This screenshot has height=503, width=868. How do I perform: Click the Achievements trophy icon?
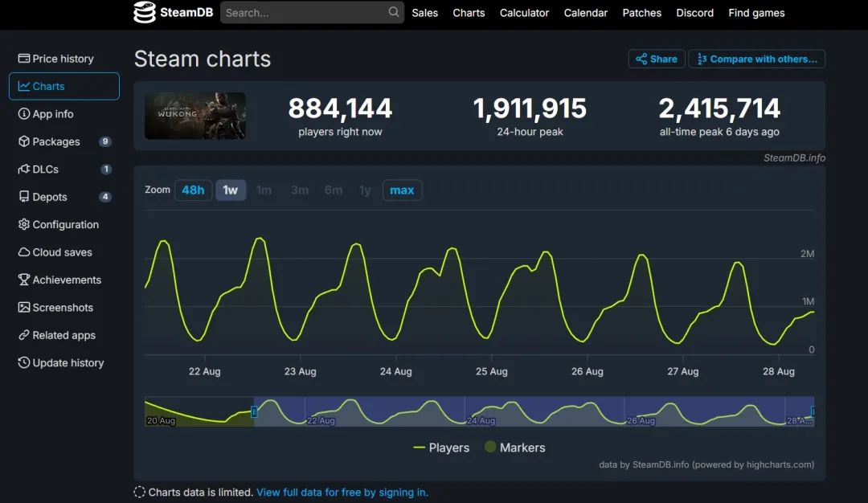pos(24,280)
